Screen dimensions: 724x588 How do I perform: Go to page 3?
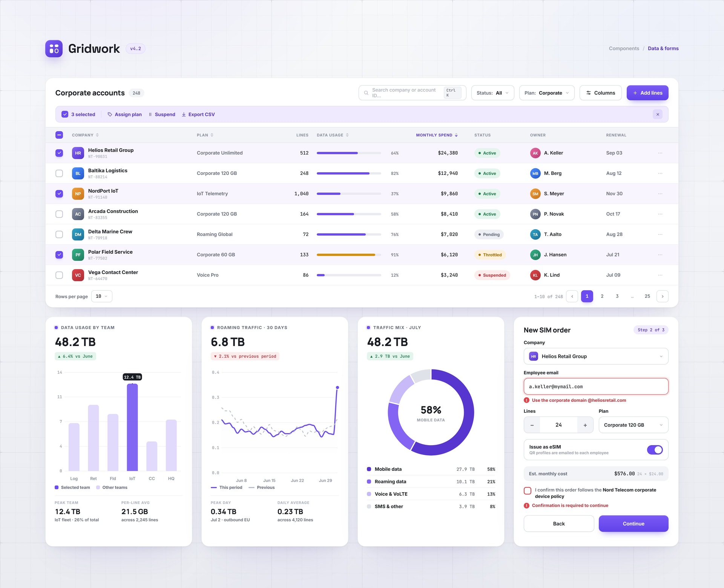pyautogui.click(x=617, y=296)
